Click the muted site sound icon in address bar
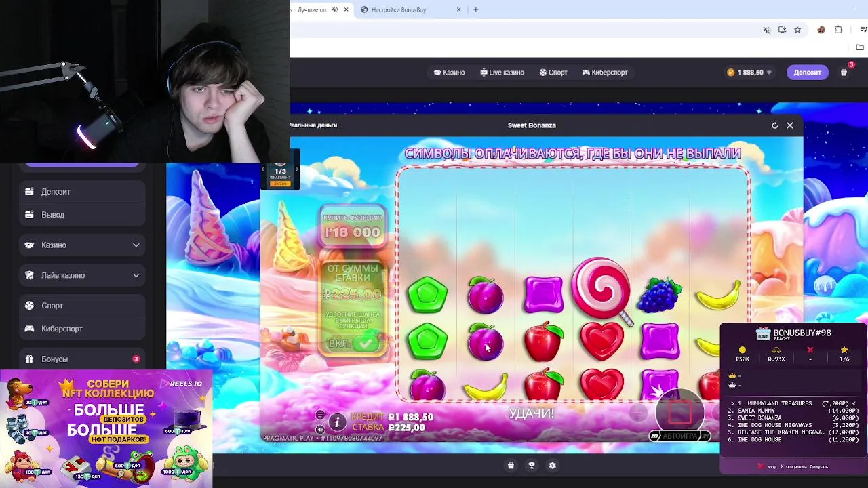The width and height of the screenshot is (868, 488). click(767, 30)
